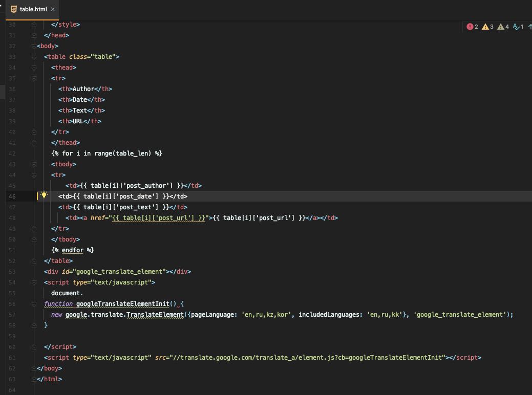Click line number 64 in gutter
Image resolution: width=532 pixels, height=395 pixels.
[12, 390]
